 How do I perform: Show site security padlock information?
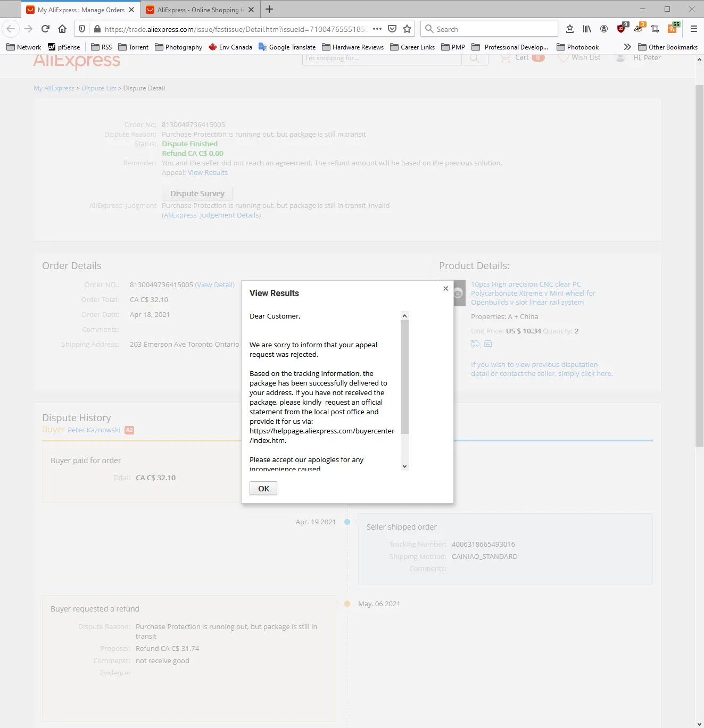point(97,29)
